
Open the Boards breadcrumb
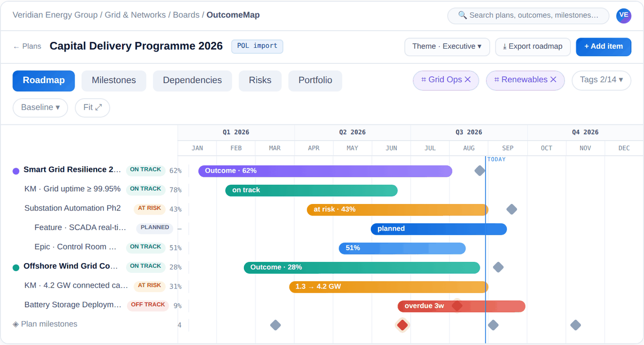point(186,15)
